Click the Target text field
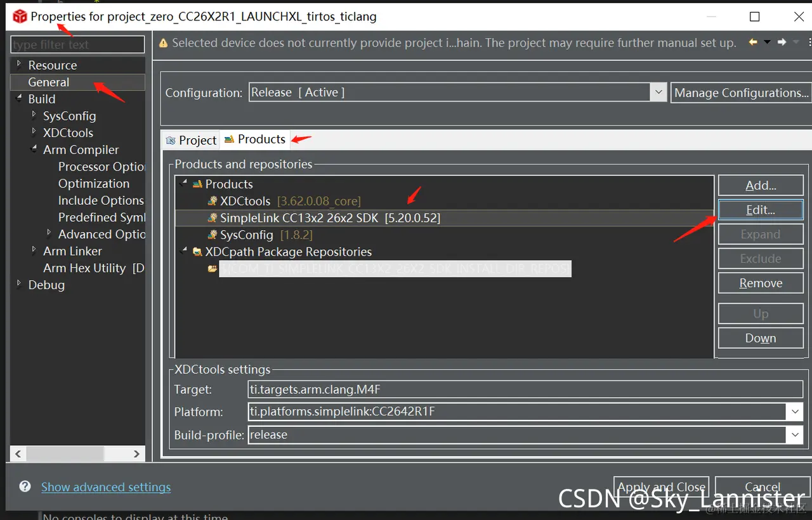812x520 pixels. click(525, 389)
